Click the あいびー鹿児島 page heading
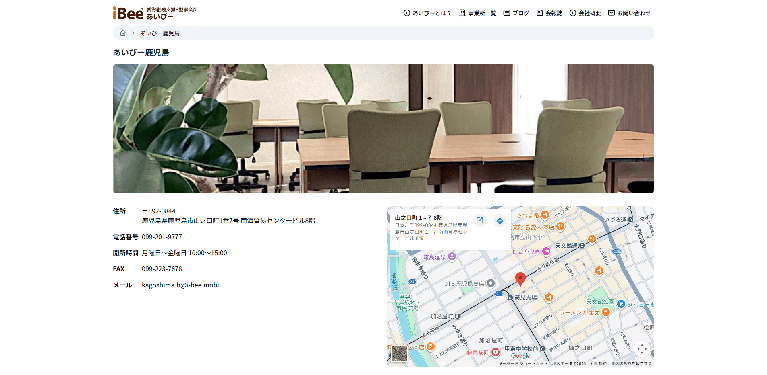This screenshot has height=375, width=767. 141,52
